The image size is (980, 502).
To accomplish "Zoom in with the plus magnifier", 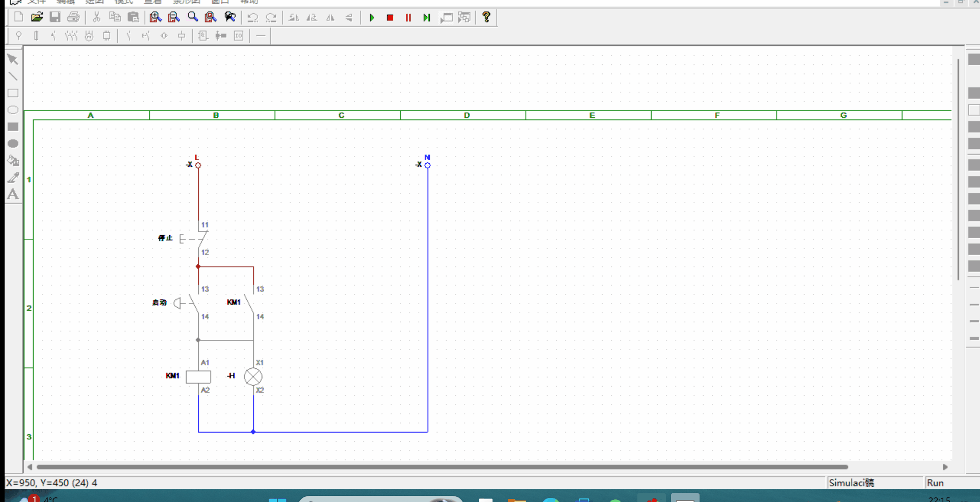I will click(x=156, y=17).
